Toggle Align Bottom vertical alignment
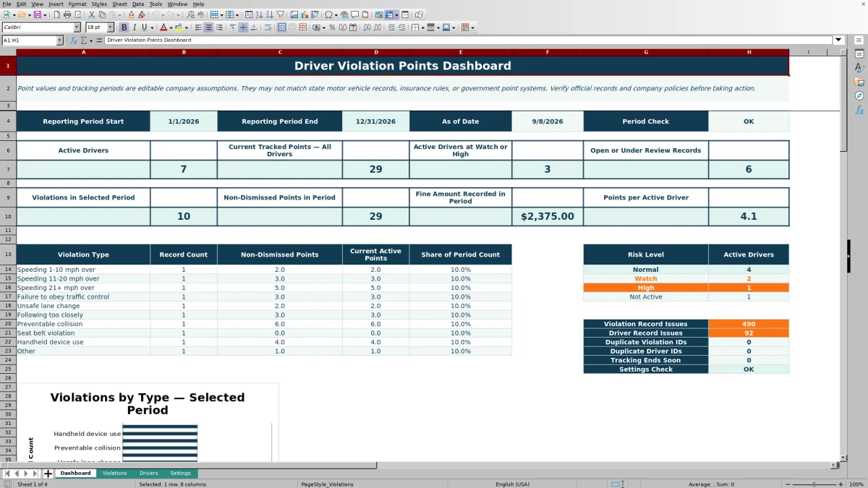Screen dimensions: 868x488 pos(254,27)
